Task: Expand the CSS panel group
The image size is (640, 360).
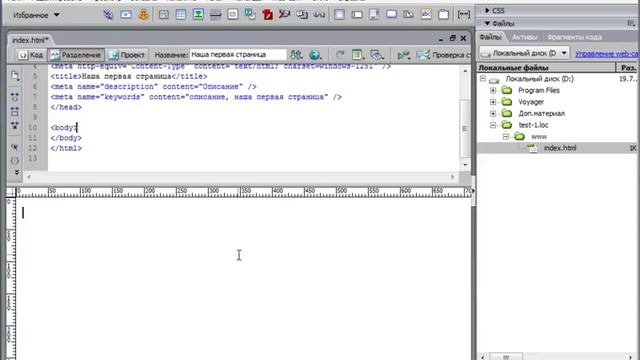Action: [x=487, y=11]
